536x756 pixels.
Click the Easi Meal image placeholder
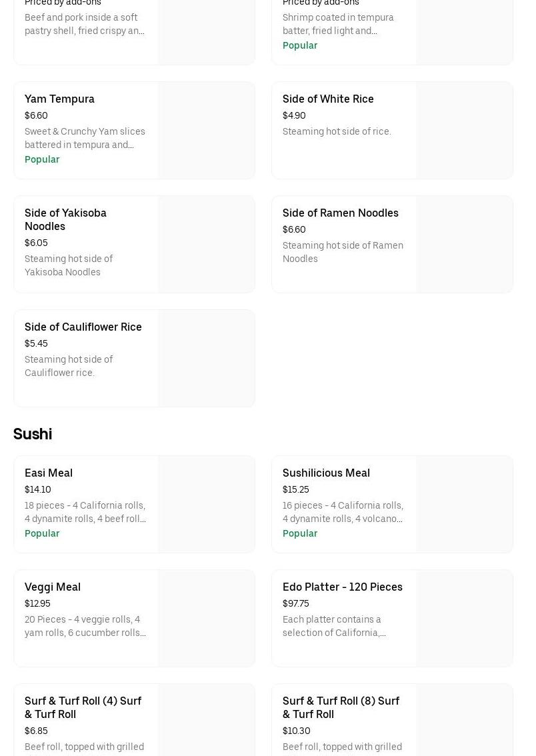[x=206, y=504]
